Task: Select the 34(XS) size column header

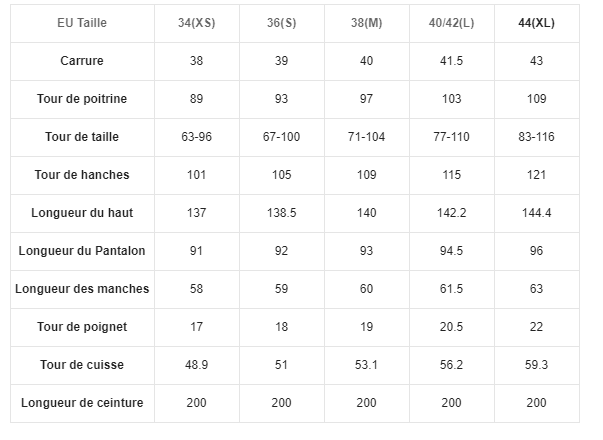Action: [x=197, y=23]
